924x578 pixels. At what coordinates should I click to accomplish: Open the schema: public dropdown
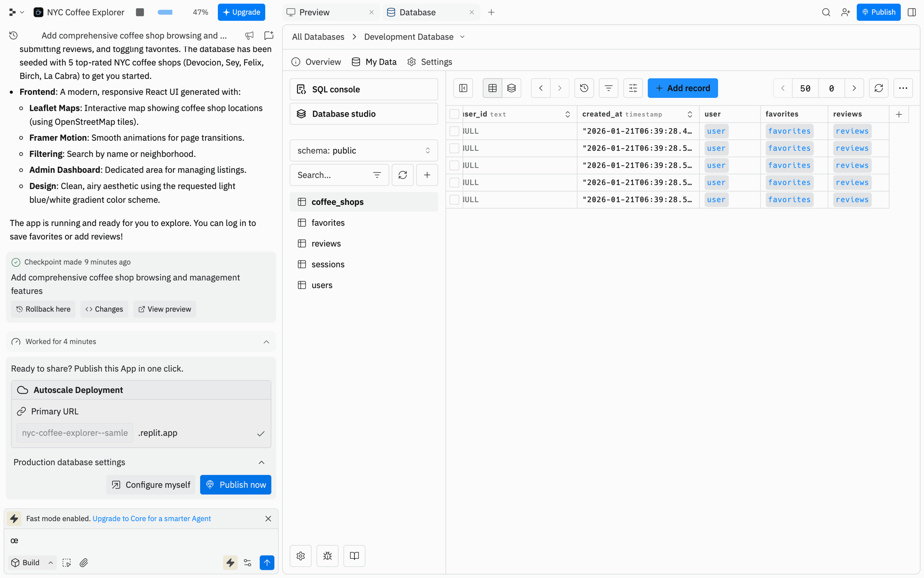pos(363,151)
